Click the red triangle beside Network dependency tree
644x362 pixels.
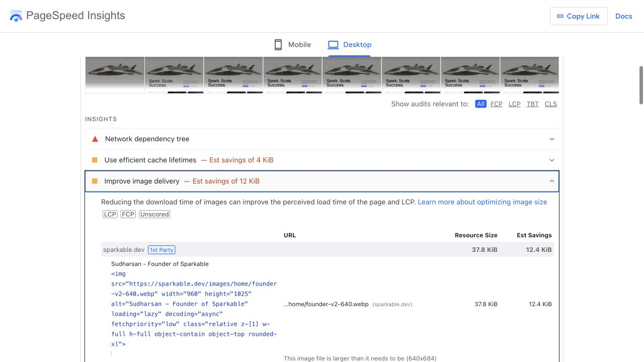click(x=95, y=139)
